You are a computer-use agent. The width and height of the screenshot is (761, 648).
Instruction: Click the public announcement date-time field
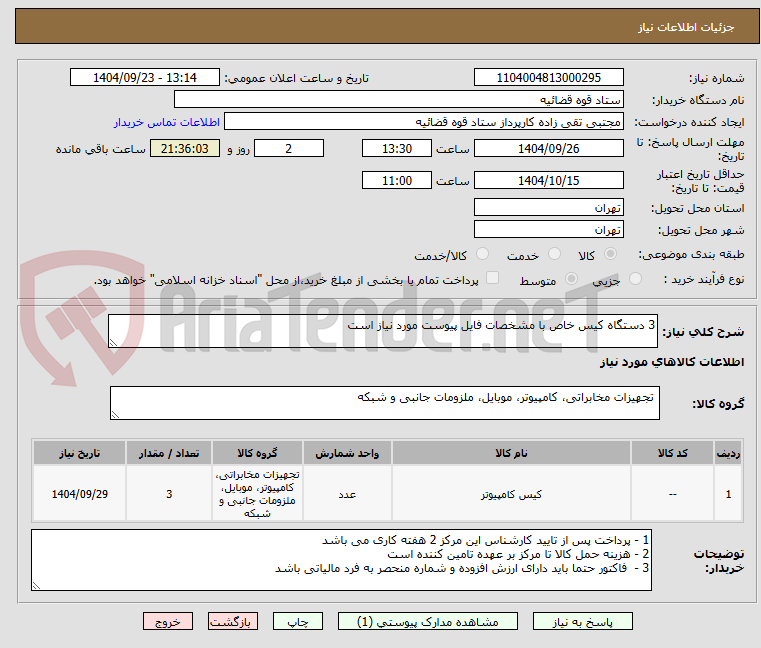145,77
